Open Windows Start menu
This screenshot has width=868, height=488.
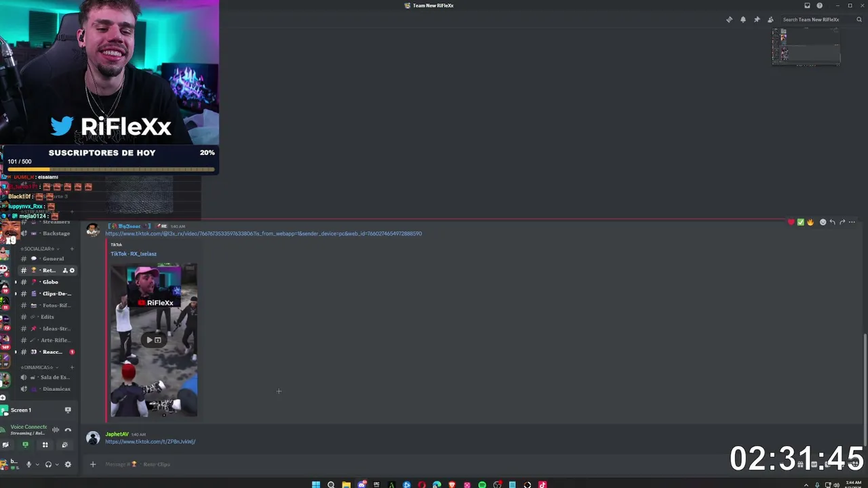(x=316, y=485)
